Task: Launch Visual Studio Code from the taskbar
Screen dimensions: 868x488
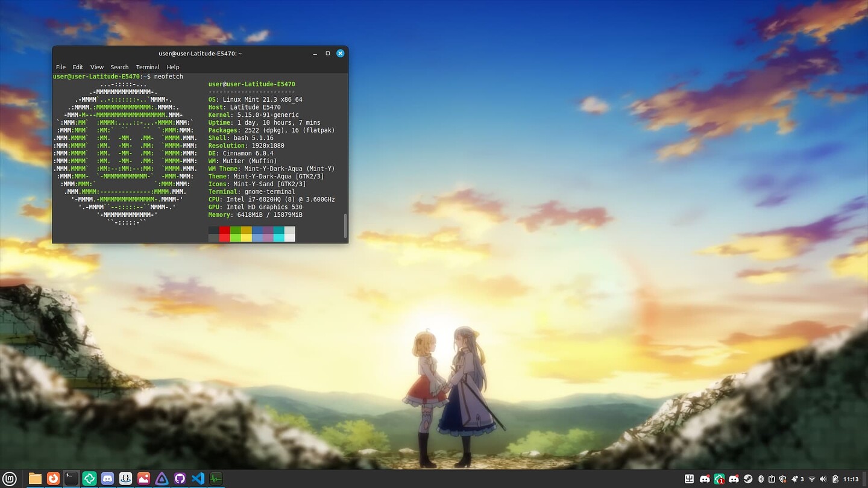Action: click(x=198, y=478)
